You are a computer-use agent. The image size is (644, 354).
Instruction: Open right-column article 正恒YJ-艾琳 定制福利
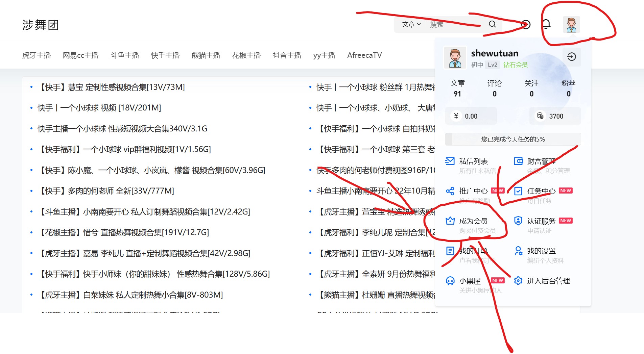pos(376,253)
